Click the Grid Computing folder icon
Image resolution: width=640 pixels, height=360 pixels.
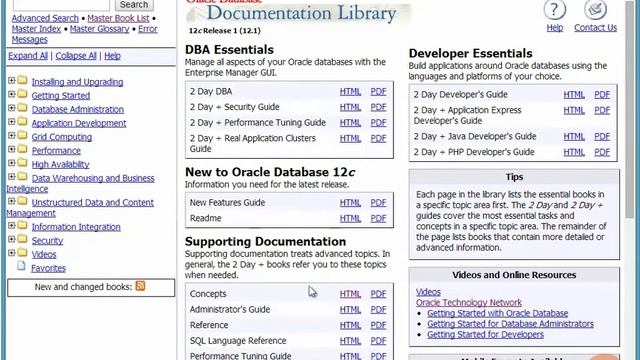point(22,136)
